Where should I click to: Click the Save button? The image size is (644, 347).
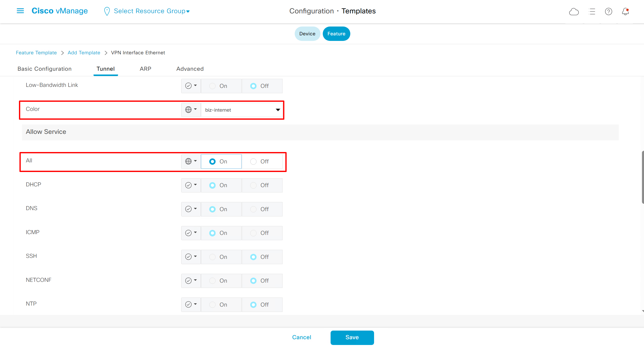point(352,337)
